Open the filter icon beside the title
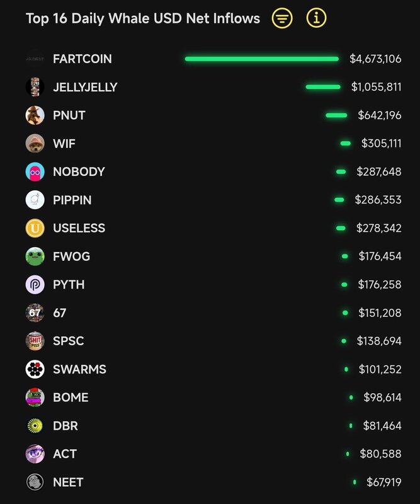Image resolution: width=420 pixels, height=504 pixels. pos(282,18)
